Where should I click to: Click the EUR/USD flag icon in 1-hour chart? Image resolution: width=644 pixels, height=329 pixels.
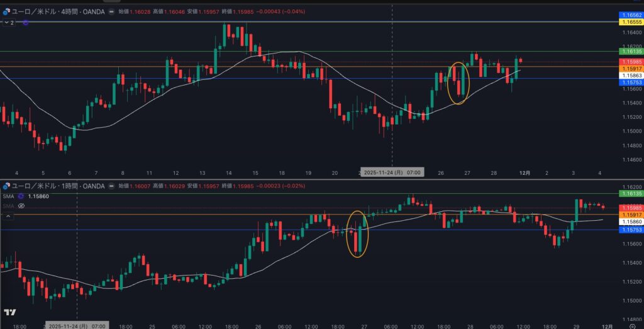[6, 186]
